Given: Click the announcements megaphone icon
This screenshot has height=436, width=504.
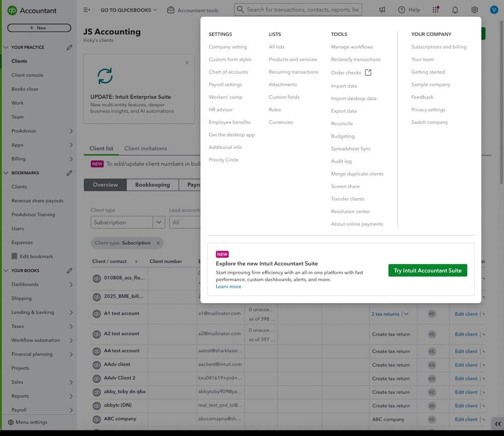Looking at the screenshot, I should tap(382, 9).
